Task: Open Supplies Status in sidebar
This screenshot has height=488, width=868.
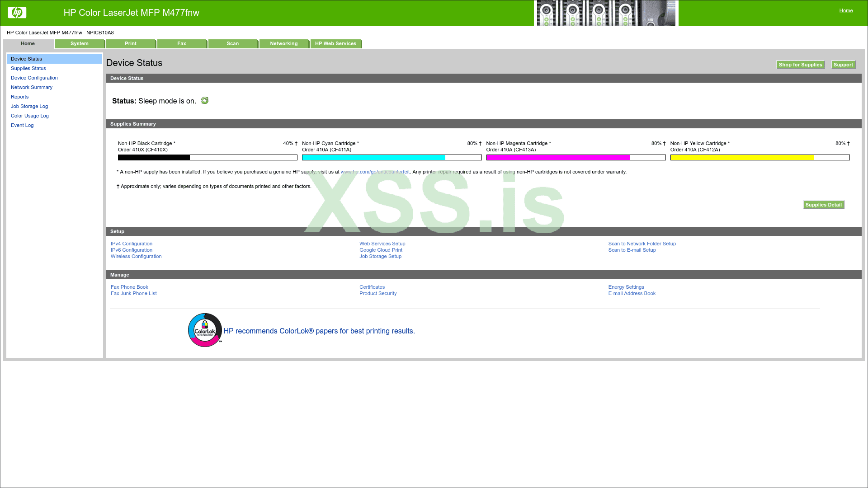Action: click(x=28, y=68)
